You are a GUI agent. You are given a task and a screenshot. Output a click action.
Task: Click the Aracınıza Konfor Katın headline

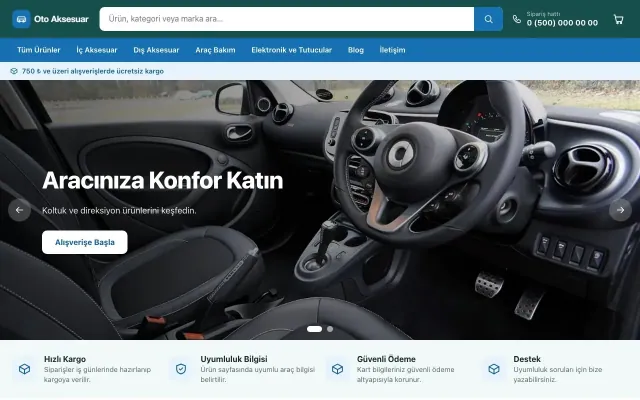pyautogui.click(x=162, y=180)
